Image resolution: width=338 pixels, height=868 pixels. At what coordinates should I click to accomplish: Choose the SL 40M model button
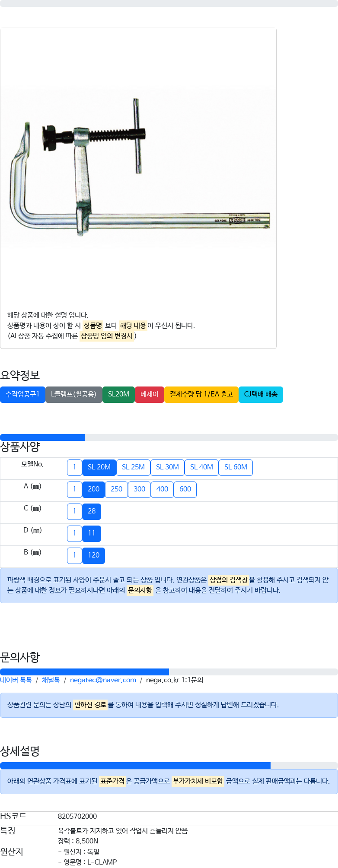tap(201, 467)
